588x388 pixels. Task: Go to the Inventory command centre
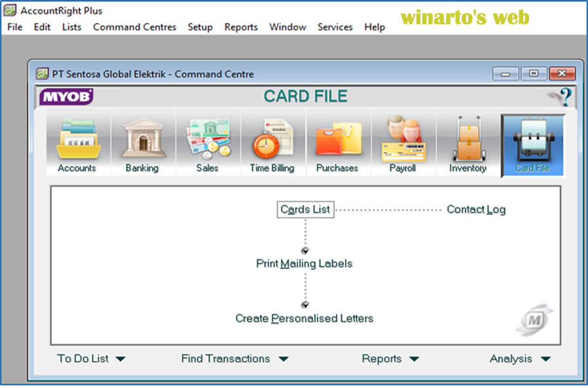pyautogui.click(x=468, y=141)
